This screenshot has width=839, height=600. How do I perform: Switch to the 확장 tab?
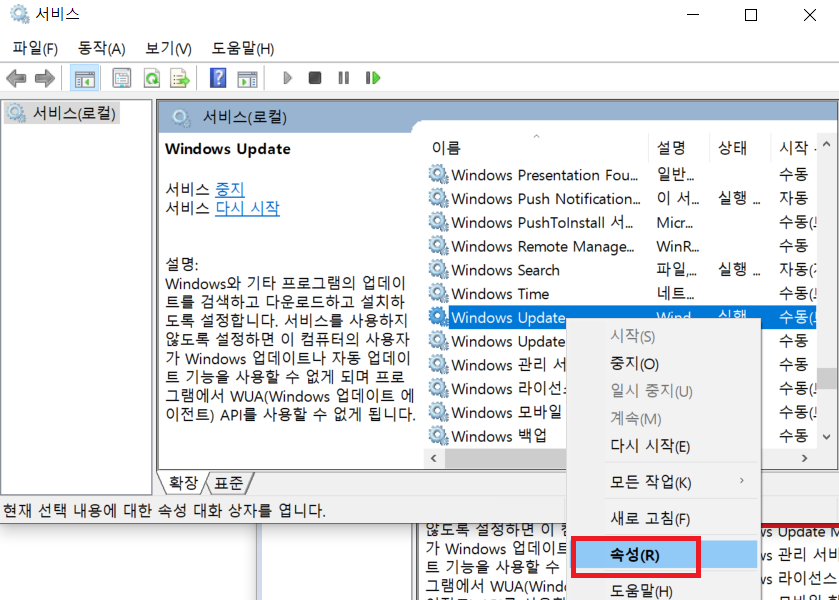pyautogui.click(x=184, y=483)
